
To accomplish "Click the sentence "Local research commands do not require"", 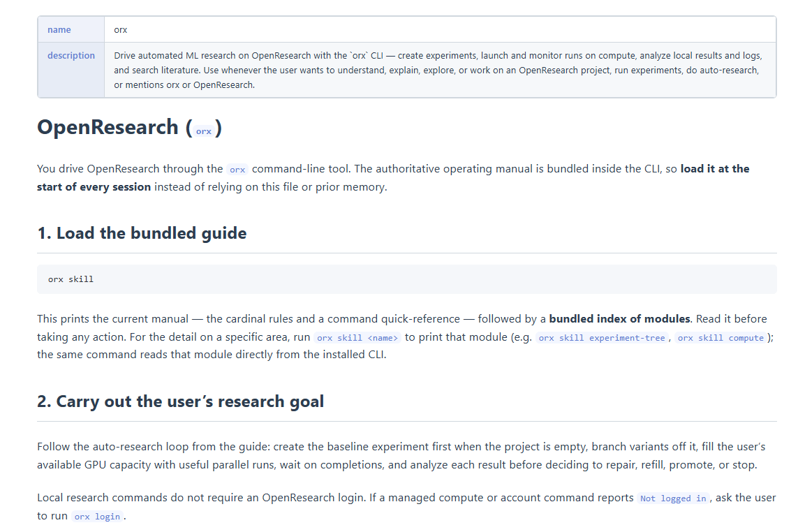I will click(x=202, y=498).
